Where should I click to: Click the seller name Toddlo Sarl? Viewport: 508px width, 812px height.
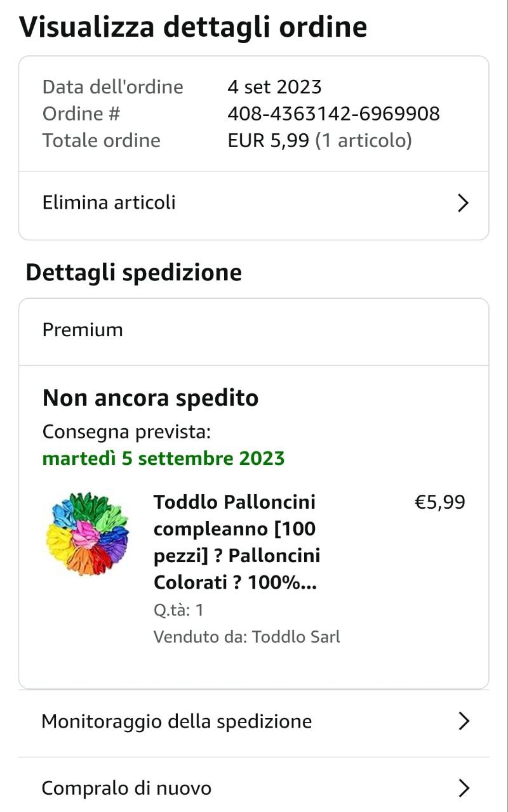(x=296, y=636)
